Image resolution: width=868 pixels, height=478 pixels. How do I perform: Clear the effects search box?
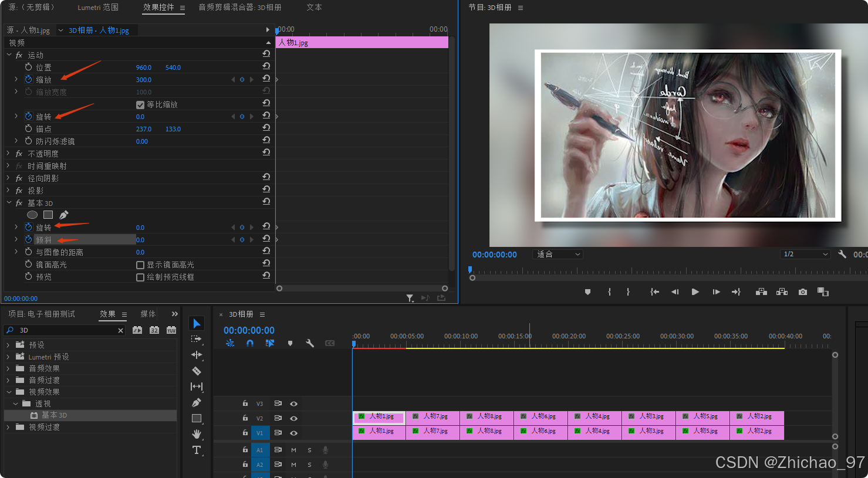click(x=120, y=330)
